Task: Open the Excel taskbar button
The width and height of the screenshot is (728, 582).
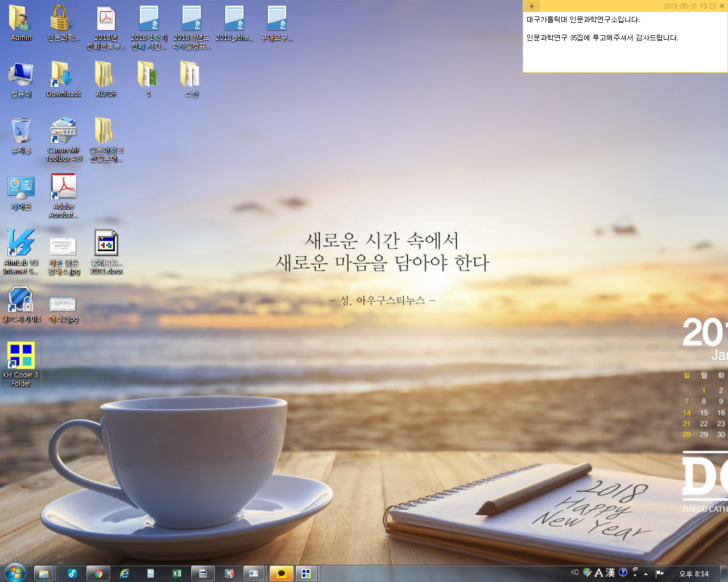Action: pos(176,573)
